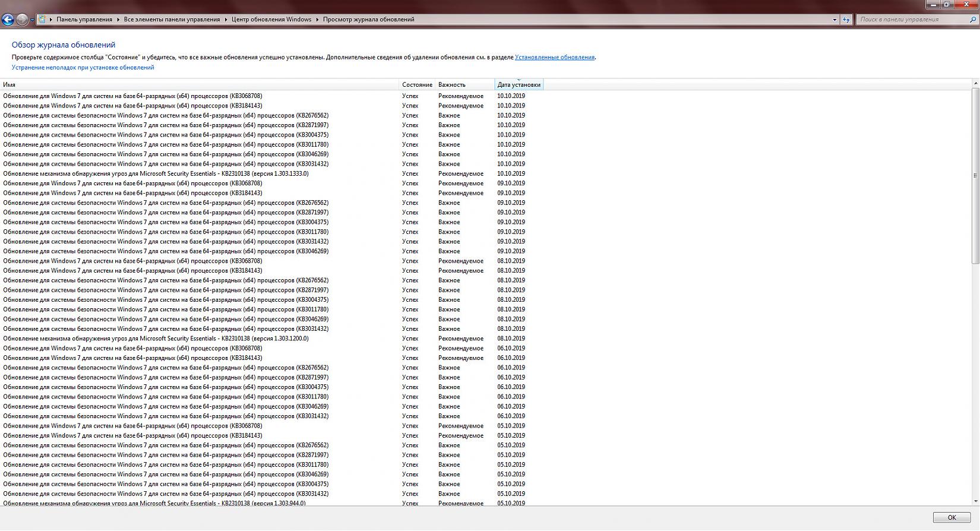Viewport: 980px width, 531px height.
Task: Click the OK button
Action: click(951, 517)
